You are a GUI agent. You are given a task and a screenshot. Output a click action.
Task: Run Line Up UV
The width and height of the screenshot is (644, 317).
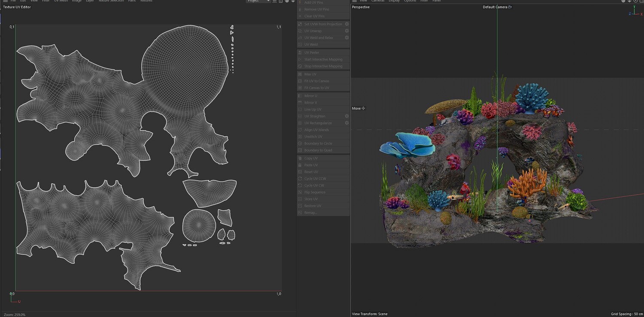click(x=323, y=110)
